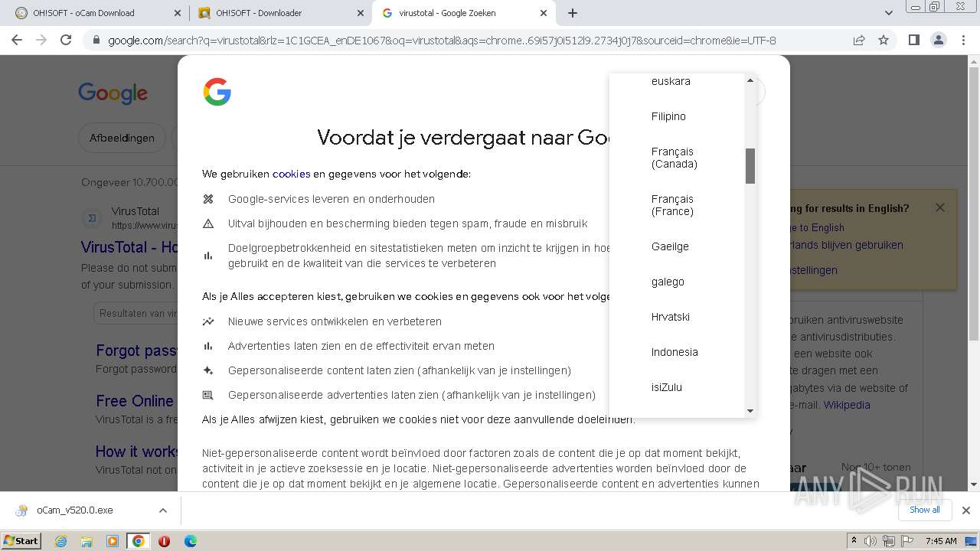
Task: Open Chrome three-dot menu
Action: pos(963,40)
